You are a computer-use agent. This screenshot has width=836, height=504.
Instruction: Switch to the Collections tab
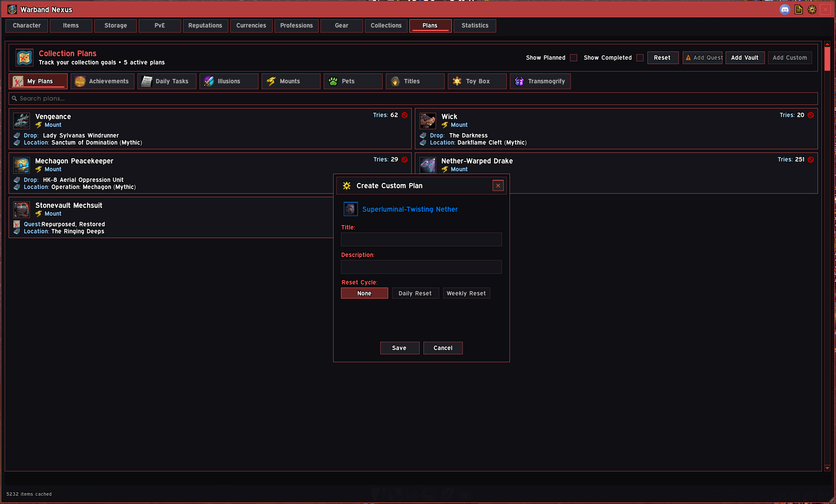click(x=386, y=26)
